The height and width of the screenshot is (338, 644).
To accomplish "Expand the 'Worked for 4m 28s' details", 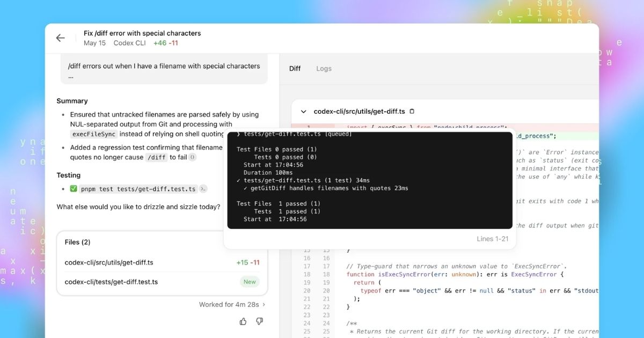I will pyautogui.click(x=232, y=304).
